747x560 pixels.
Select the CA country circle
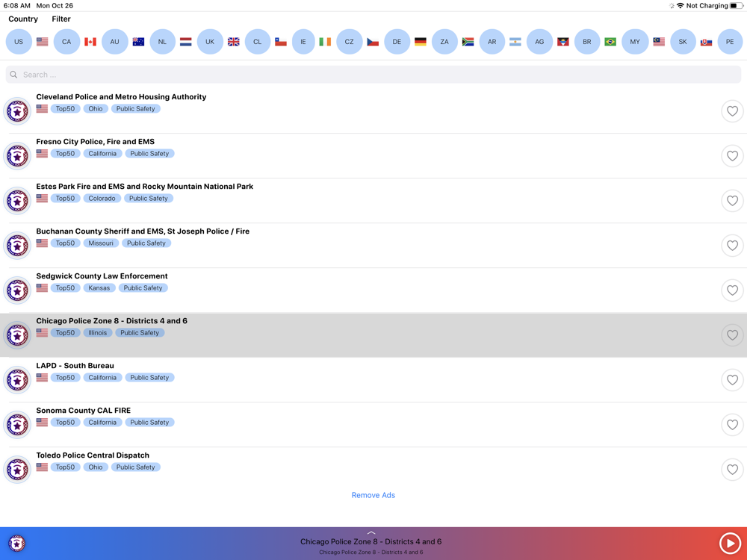click(66, 41)
